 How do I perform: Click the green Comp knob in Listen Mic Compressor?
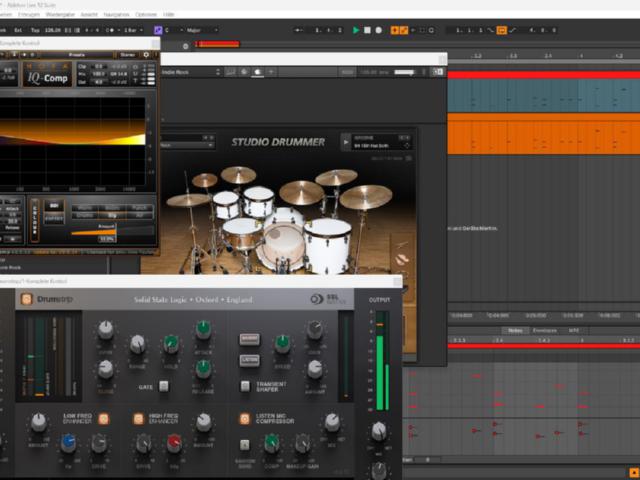pyautogui.click(x=271, y=444)
